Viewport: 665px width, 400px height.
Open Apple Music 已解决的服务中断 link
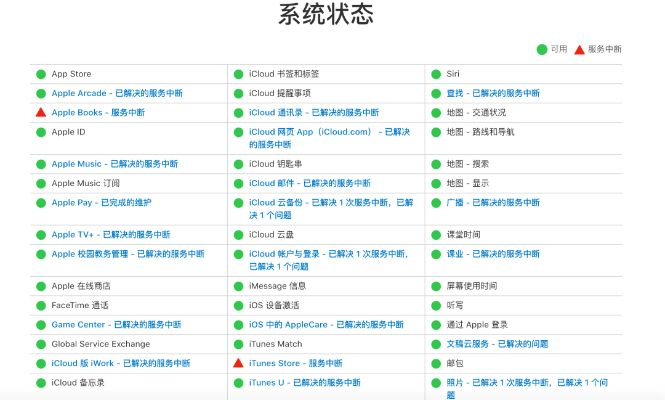[115, 164]
